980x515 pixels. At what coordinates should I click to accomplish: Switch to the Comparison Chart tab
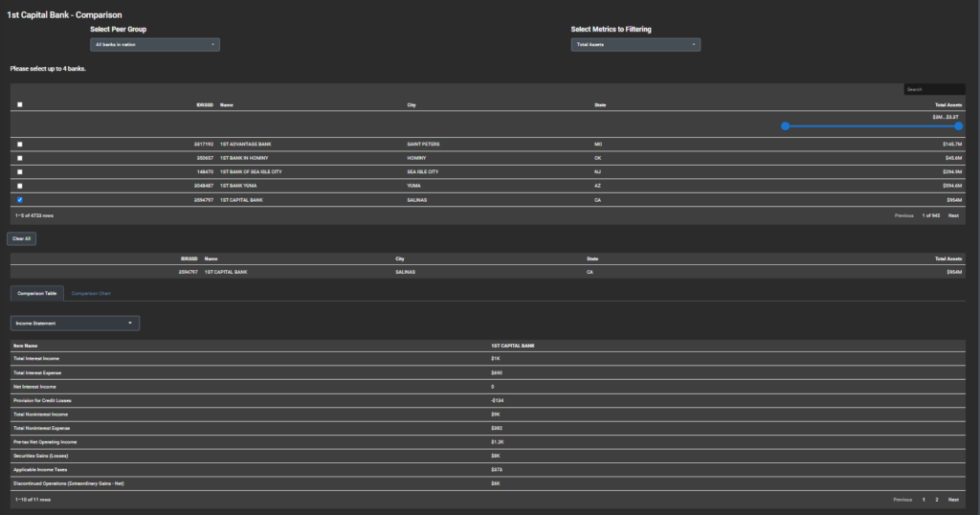[x=91, y=293]
